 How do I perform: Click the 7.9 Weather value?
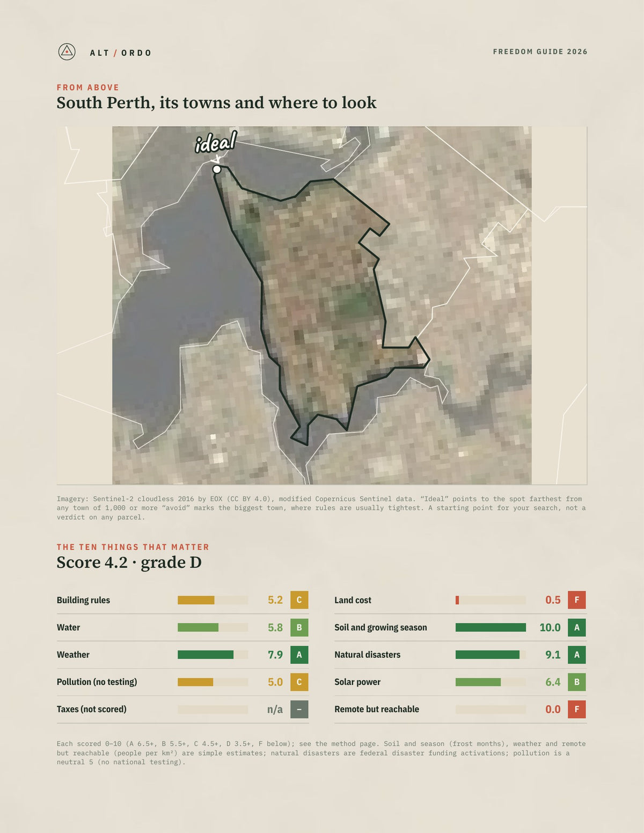(x=275, y=655)
